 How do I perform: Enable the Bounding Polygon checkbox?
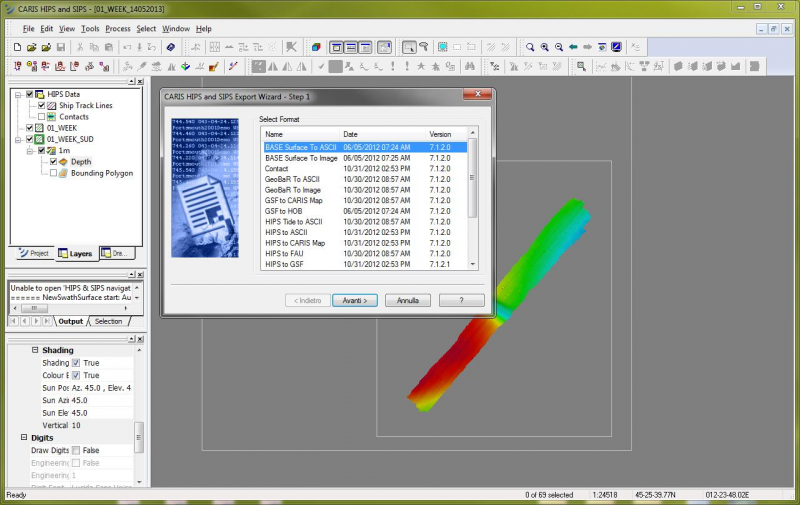coord(53,173)
